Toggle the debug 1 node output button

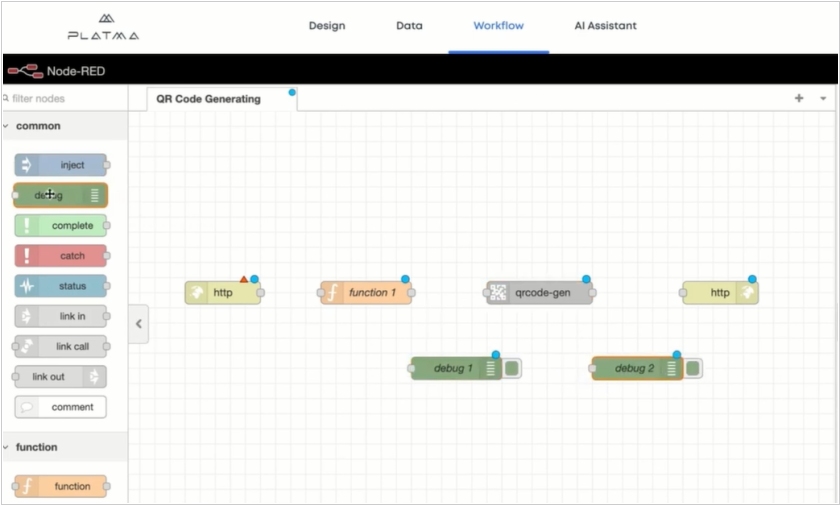[512, 368]
